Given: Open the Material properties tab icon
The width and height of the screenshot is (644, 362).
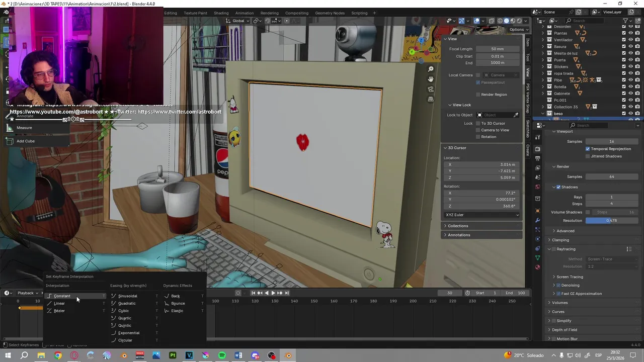Looking at the screenshot, I should [x=538, y=267].
